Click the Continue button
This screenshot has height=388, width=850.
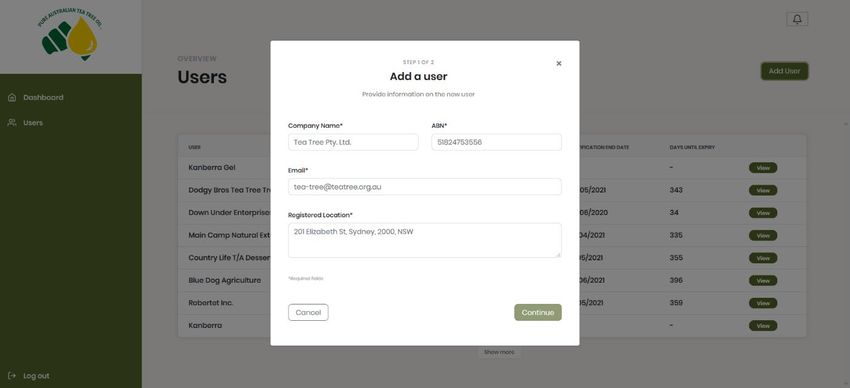click(x=538, y=312)
